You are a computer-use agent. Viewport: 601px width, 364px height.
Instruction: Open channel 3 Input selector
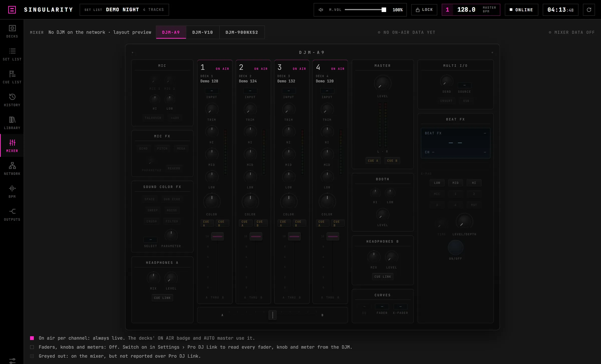point(288,91)
